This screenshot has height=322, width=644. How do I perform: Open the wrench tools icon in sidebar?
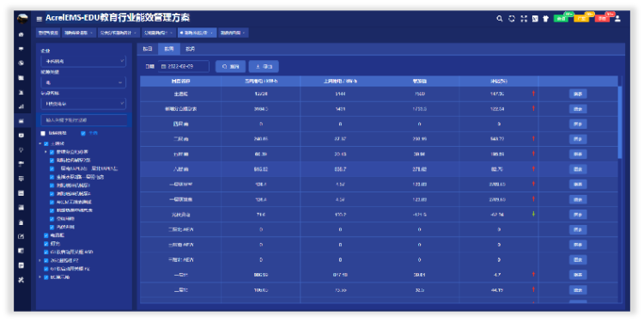tap(21, 280)
